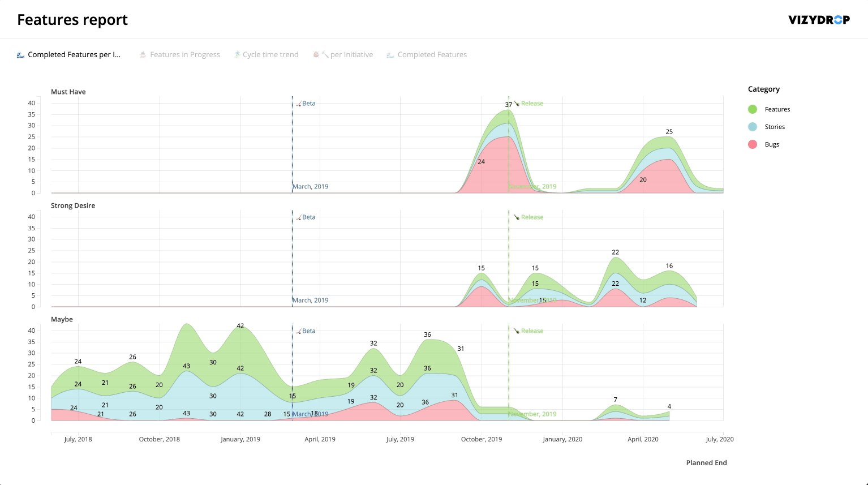Click the chart icon beside Completed Features tab
Screen dimensions: 868x485
coord(390,54)
